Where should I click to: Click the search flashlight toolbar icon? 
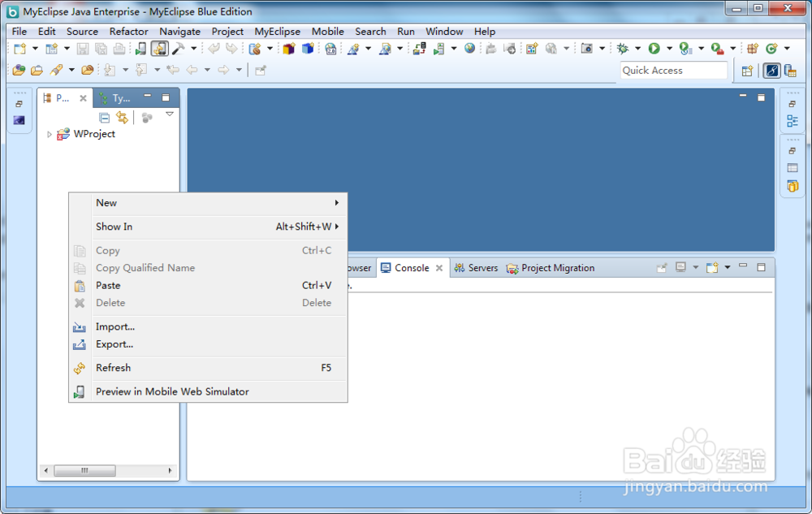point(56,70)
